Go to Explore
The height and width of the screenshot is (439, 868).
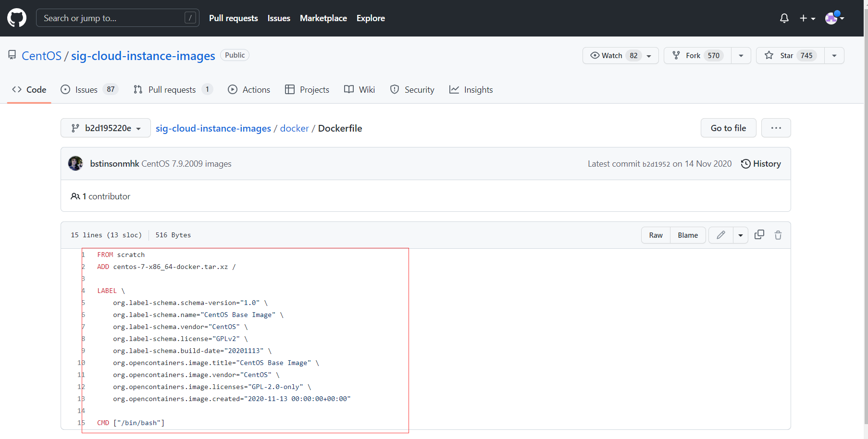(x=371, y=18)
